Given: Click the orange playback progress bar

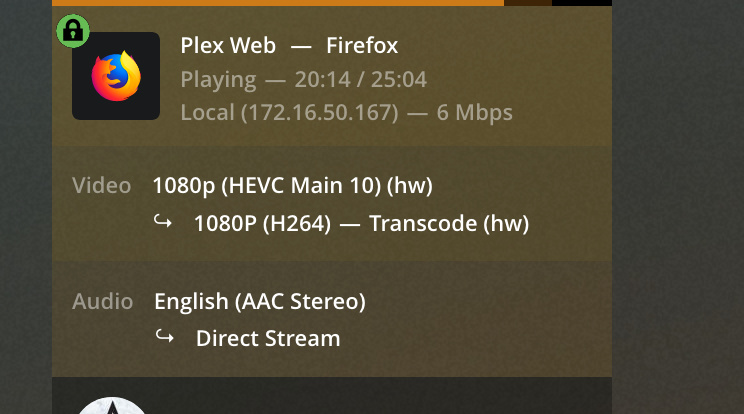Looking at the screenshot, I should 280,3.
